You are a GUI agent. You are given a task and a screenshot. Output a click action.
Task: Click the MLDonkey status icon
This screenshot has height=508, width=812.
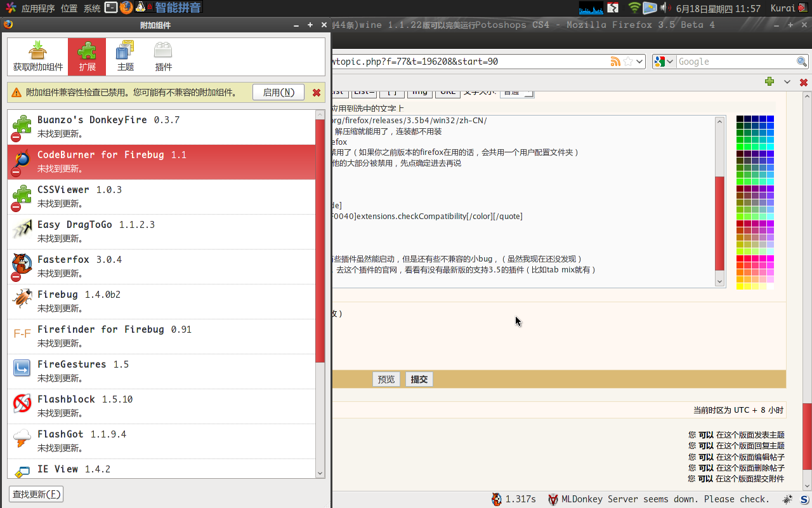point(553,499)
